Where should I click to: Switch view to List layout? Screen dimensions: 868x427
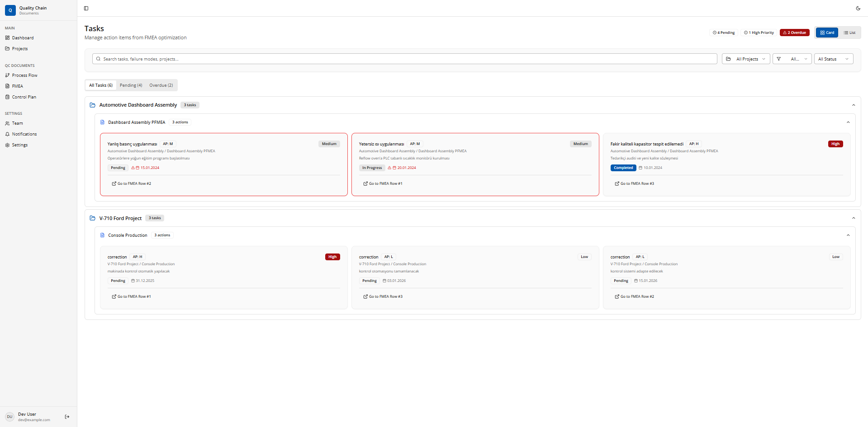[x=850, y=32]
